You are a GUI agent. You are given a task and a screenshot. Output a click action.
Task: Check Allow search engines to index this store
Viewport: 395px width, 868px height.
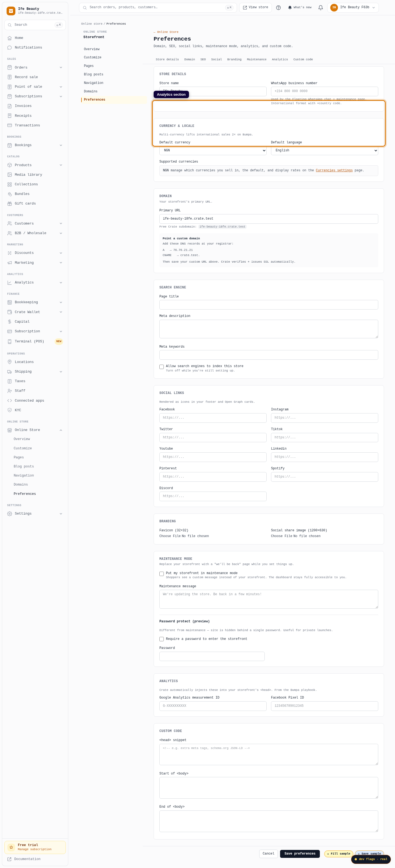click(162, 367)
